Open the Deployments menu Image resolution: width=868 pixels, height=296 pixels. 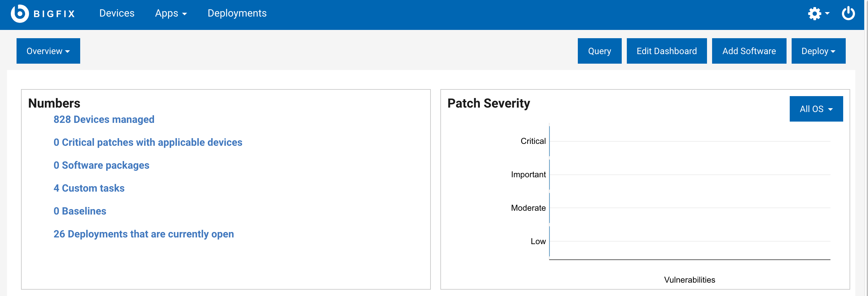pyautogui.click(x=237, y=13)
